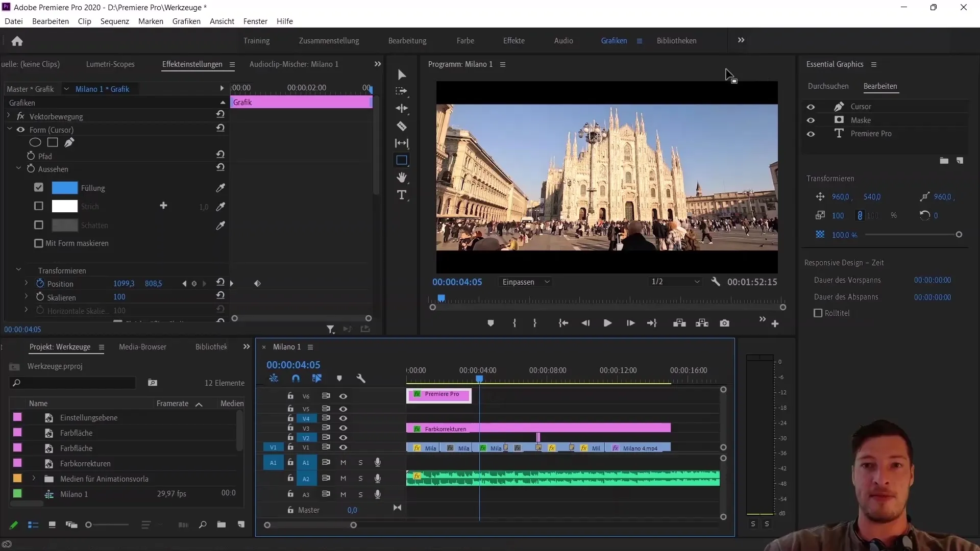Pick fill color with Füllung eyedropper
The image size is (980, 551).
click(220, 188)
